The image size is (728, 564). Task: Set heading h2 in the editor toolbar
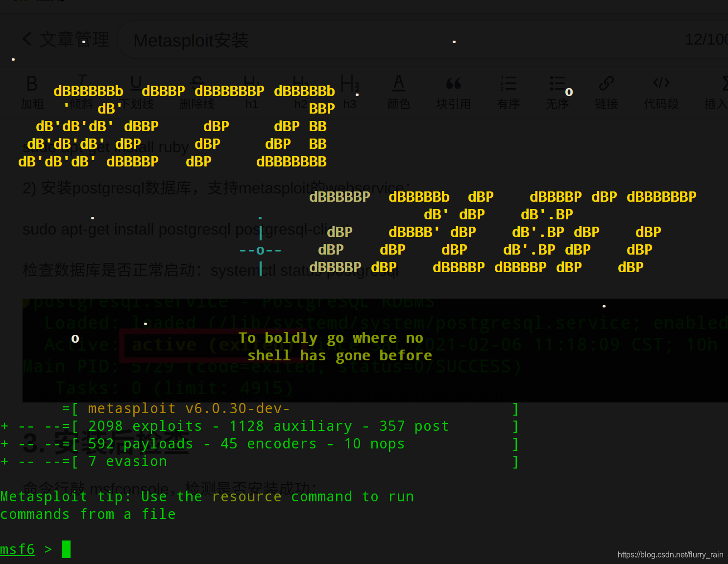click(300, 92)
